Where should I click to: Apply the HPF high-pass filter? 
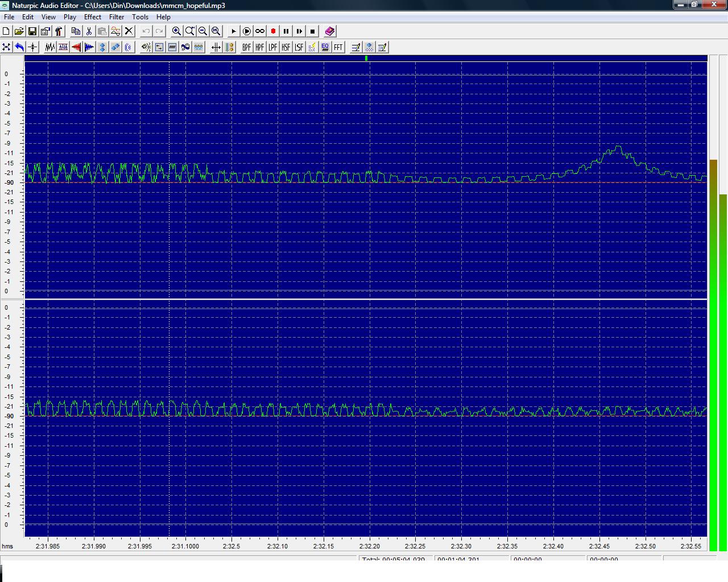[260, 47]
